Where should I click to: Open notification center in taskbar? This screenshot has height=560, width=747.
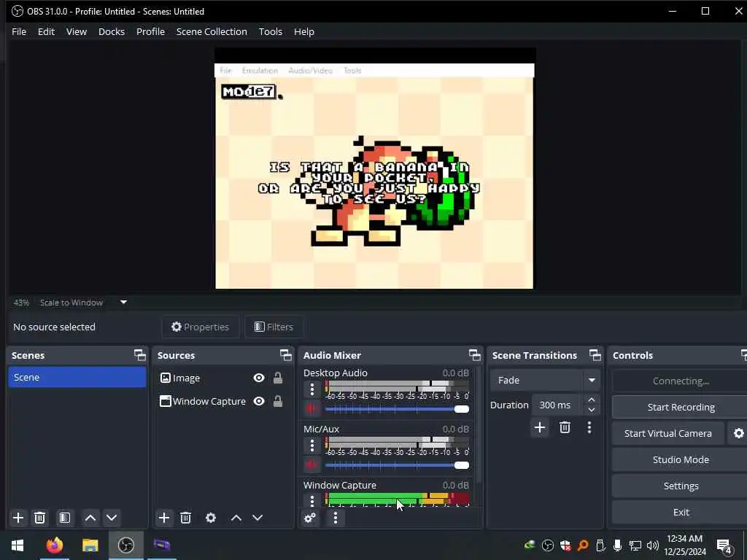pos(724,545)
